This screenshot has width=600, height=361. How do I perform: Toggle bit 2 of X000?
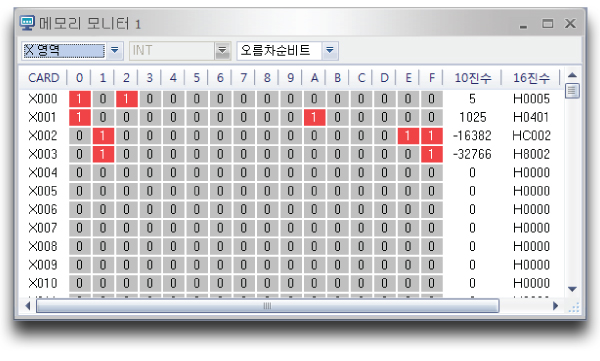127,99
